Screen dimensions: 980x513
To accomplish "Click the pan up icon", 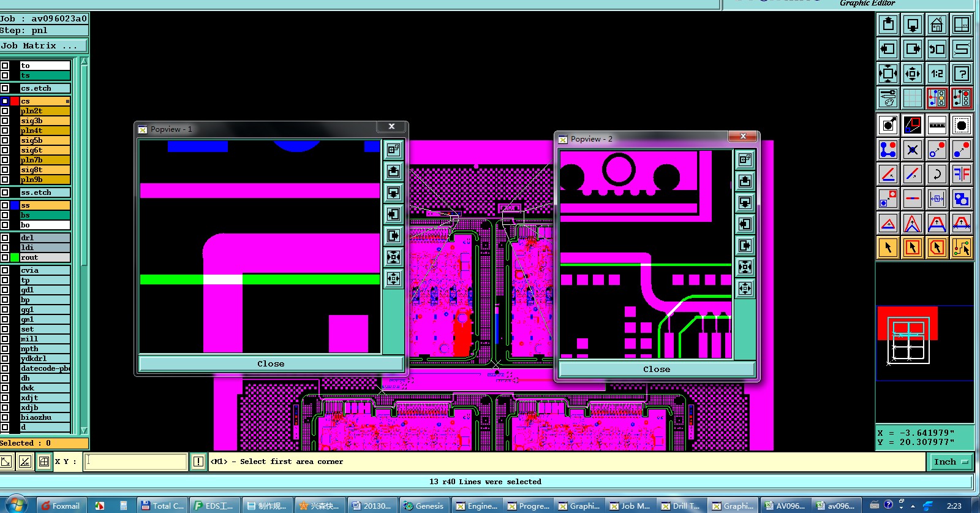I will (x=888, y=25).
